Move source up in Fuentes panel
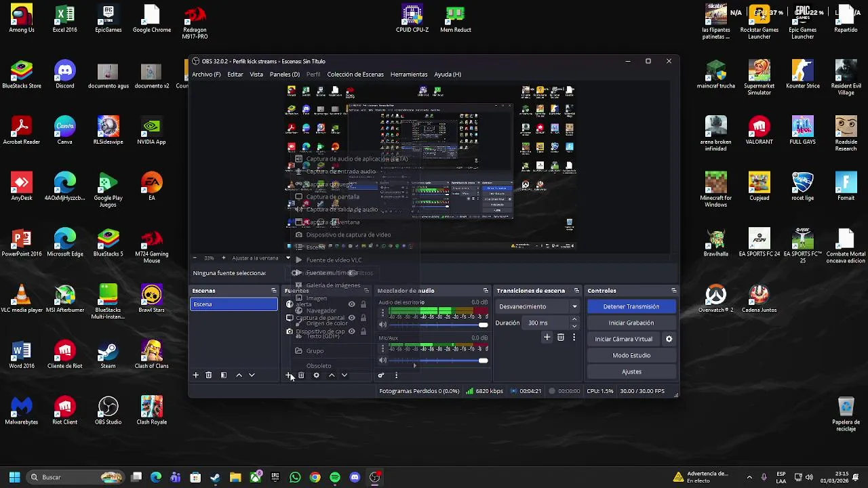Viewport: 868px width, 488px height. [332, 375]
